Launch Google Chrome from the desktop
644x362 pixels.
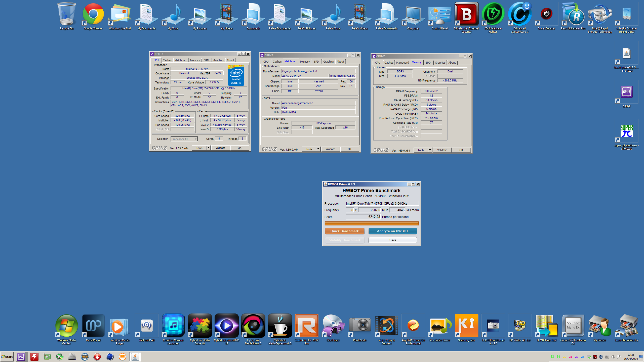(93, 16)
